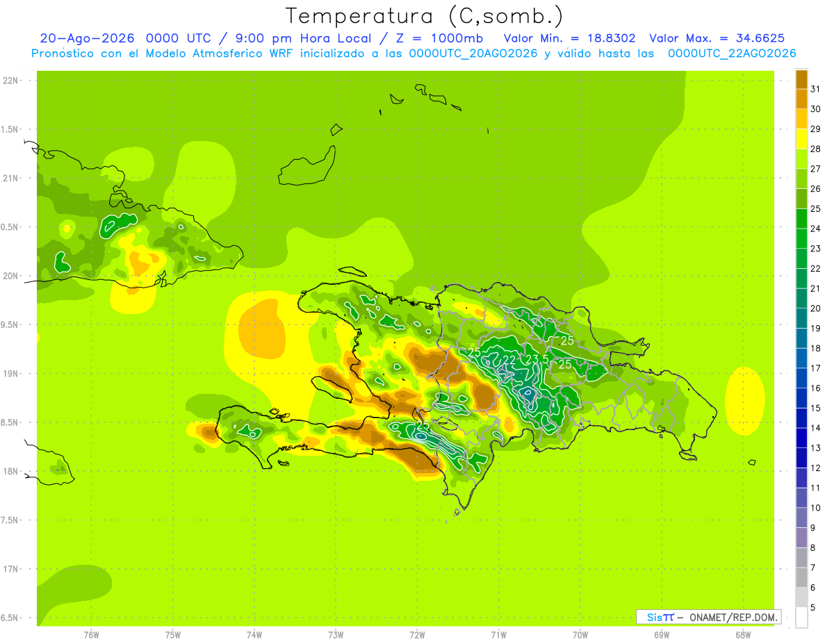834x644 pixels.
Task: Click the "23.5" contour label on map
Action: coord(537,359)
